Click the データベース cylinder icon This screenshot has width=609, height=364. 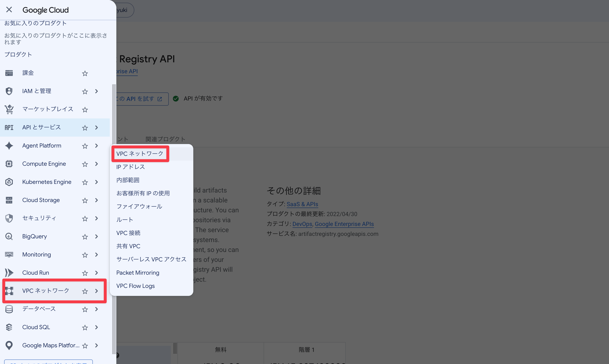[x=9, y=309]
